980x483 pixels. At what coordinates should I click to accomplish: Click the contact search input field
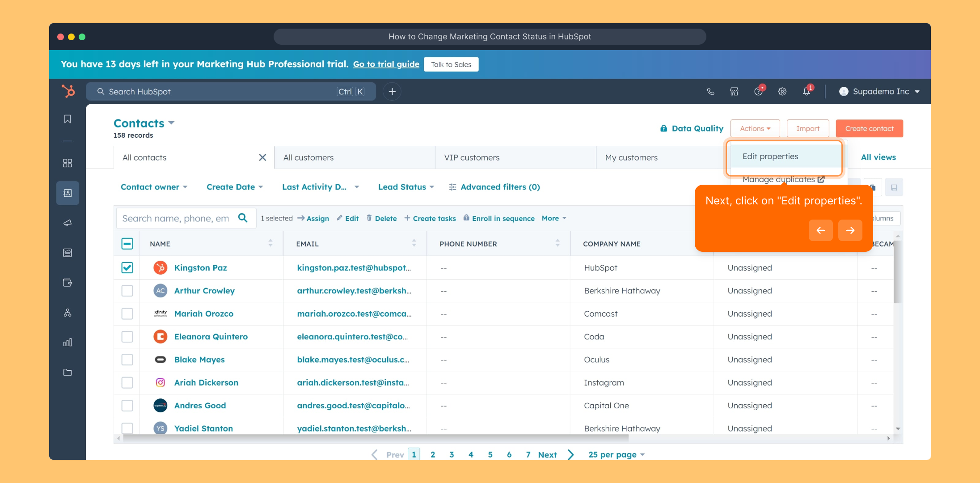176,218
